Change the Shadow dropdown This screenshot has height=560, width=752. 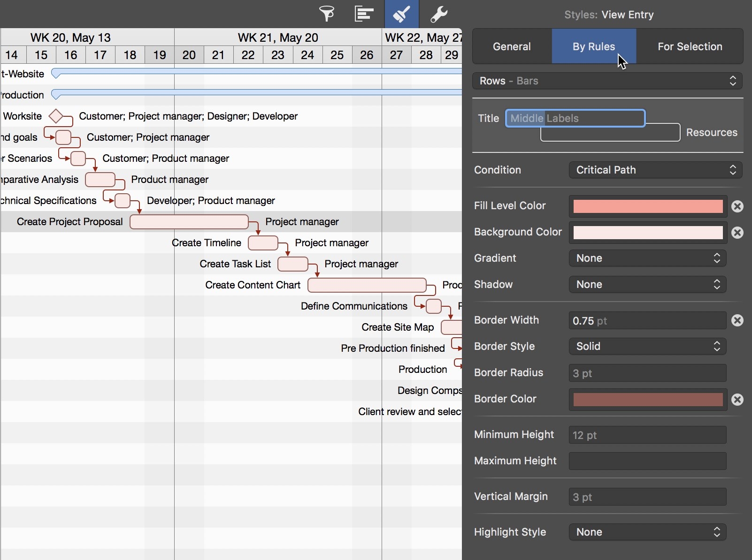click(x=646, y=284)
